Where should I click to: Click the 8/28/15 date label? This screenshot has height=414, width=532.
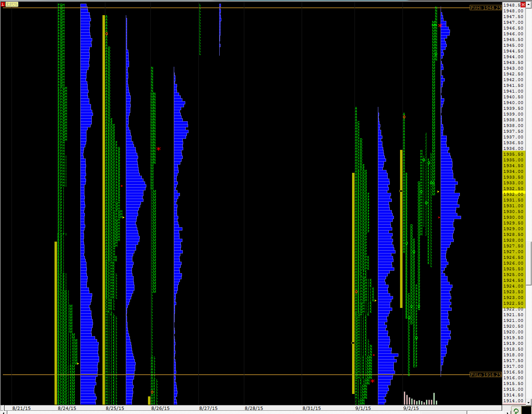click(254, 408)
